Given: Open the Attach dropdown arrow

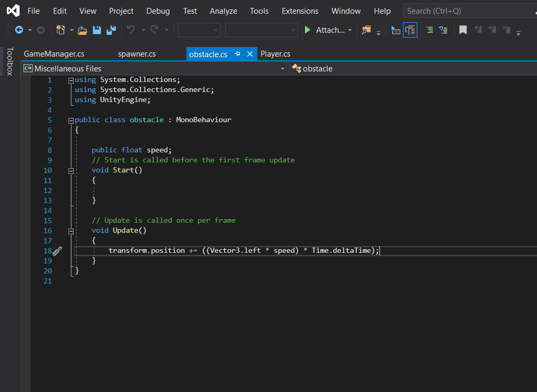Looking at the screenshot, I should (x=350, y=30).
